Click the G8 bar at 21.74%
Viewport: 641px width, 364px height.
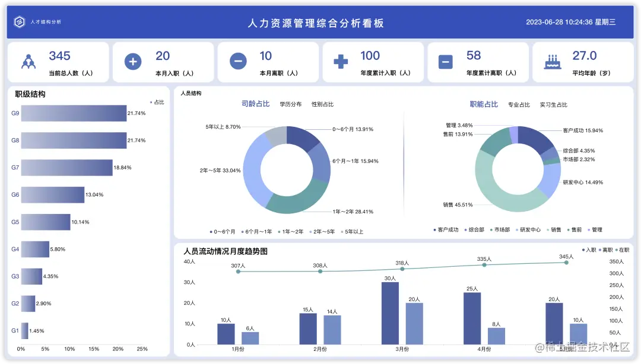click(74, 140)
